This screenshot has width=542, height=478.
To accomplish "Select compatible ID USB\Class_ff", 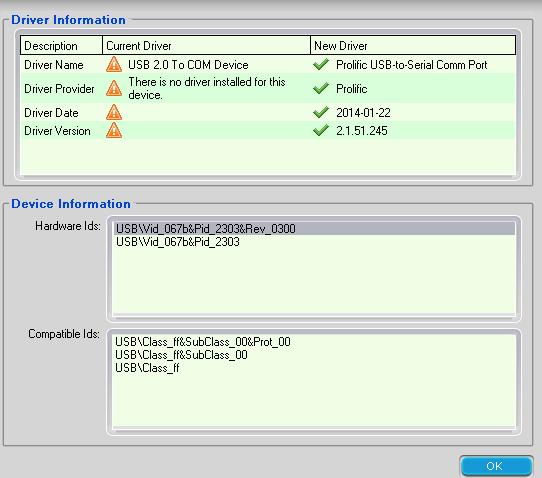I will coord(147,368).
